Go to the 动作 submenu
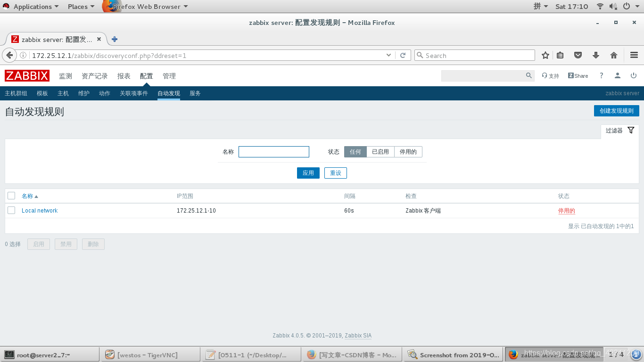This screenshot has height=362, width=644. click(x=105, y=93)
